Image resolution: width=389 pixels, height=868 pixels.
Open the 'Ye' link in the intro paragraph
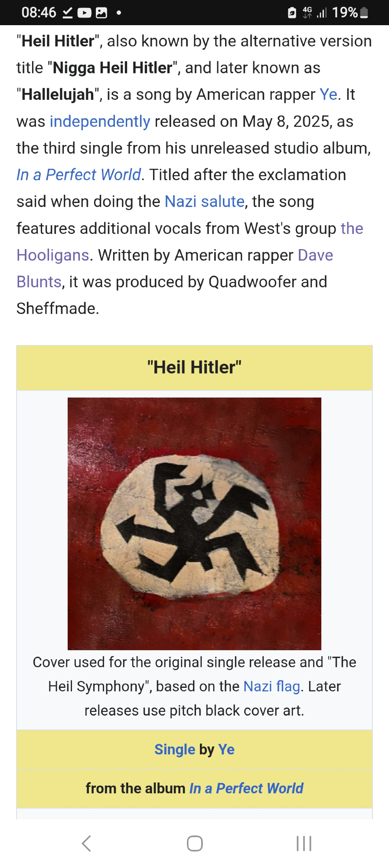(328, 94)
